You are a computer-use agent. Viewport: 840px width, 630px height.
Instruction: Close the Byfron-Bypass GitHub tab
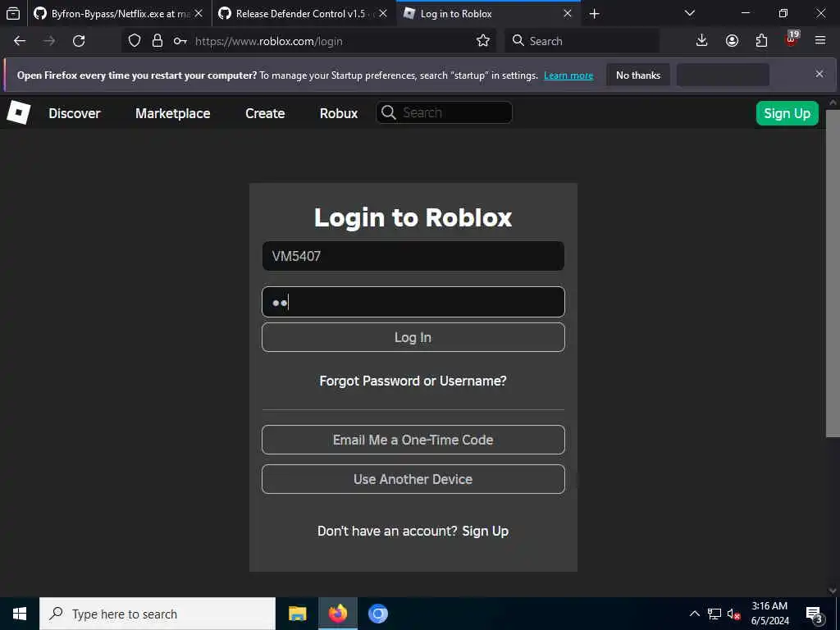pos(199,14)
